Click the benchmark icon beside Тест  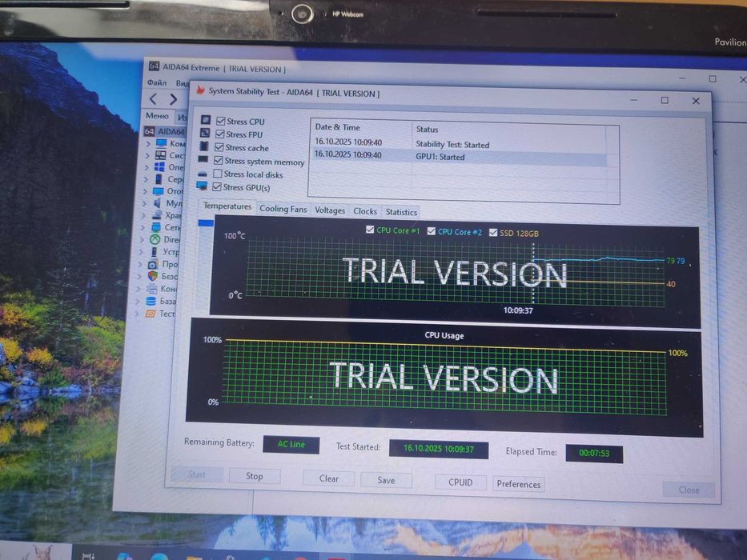(150, 314)
